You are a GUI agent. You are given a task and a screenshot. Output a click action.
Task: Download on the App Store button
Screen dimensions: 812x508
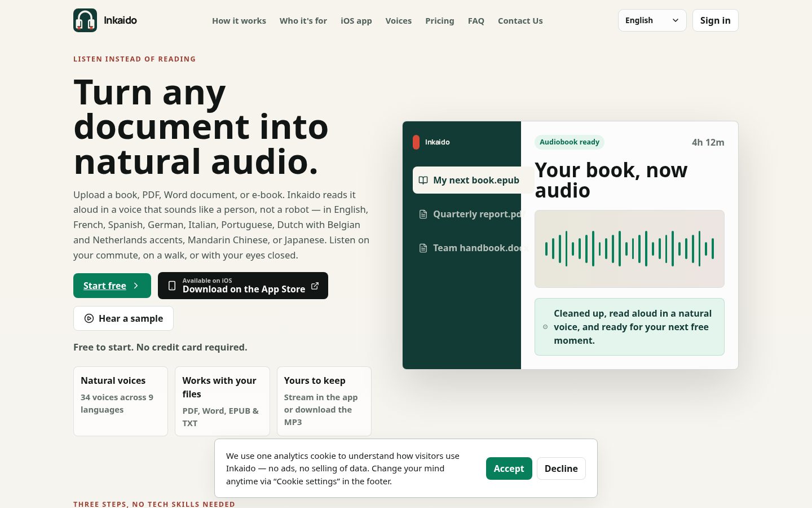[x=243, y=286]
